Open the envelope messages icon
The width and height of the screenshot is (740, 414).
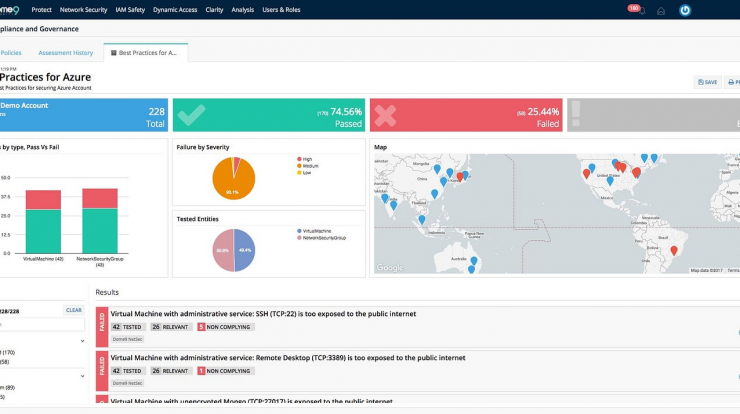tap(661, 11)
